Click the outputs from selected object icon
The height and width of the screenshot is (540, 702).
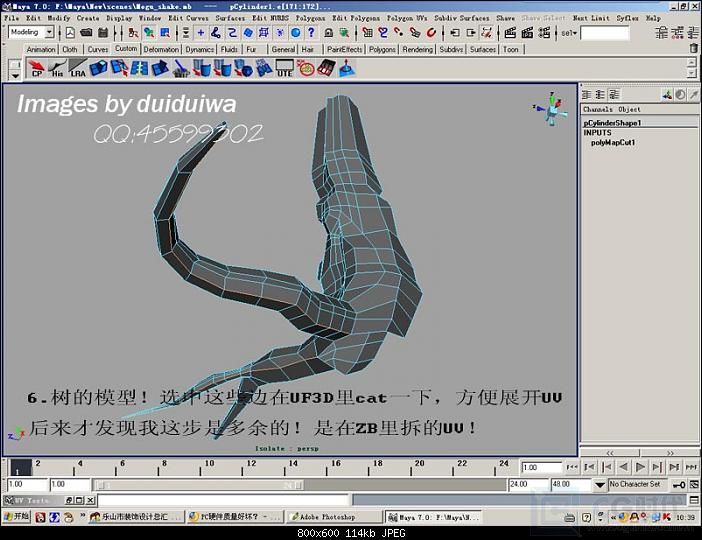[471, 33]
